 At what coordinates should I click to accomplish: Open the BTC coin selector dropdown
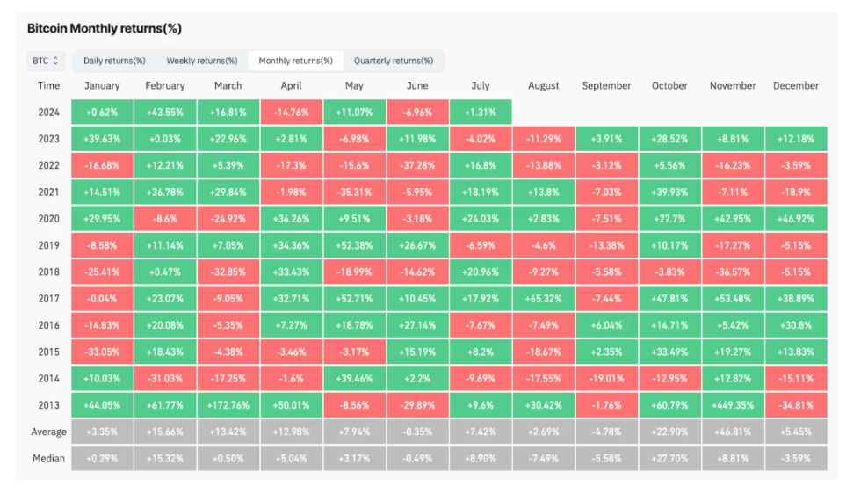46,61
